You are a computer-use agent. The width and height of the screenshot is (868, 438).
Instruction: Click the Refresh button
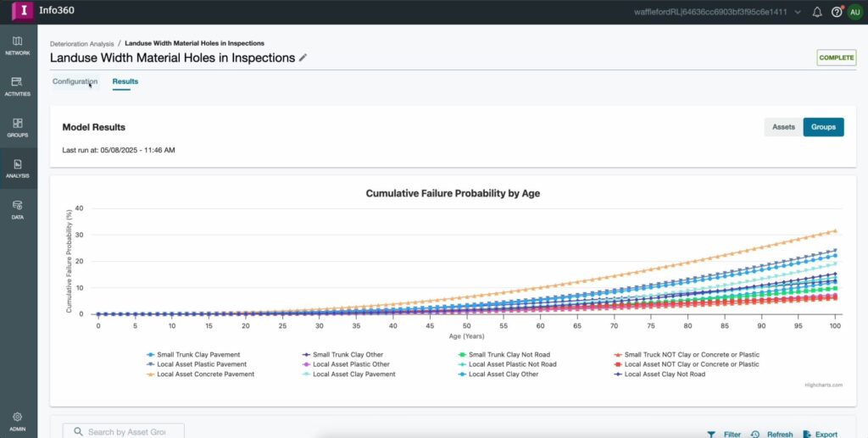pos(772,434)
